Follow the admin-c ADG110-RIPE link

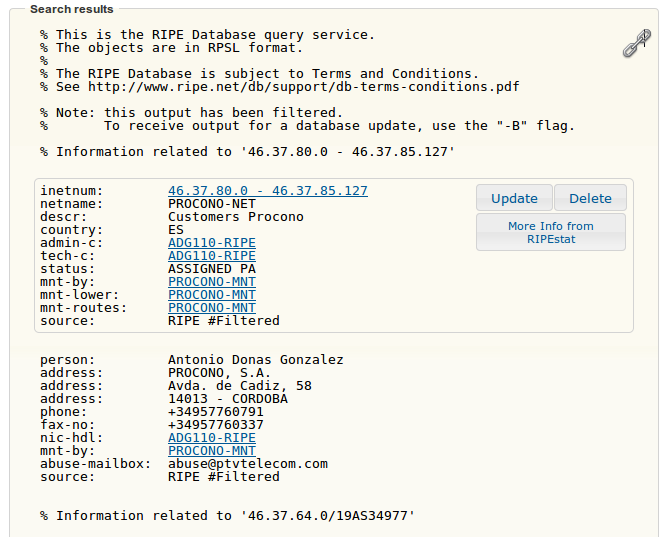[x=212, y=243]
